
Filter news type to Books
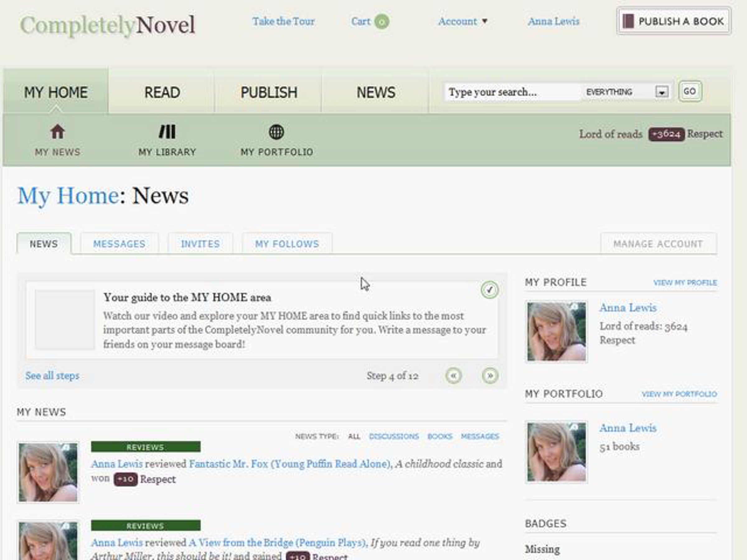[439, 436]
